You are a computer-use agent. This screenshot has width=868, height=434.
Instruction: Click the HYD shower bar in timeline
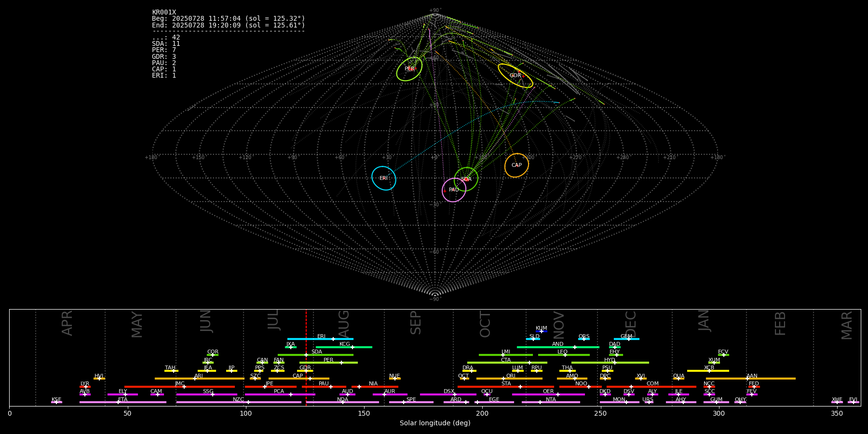point(610,363)
